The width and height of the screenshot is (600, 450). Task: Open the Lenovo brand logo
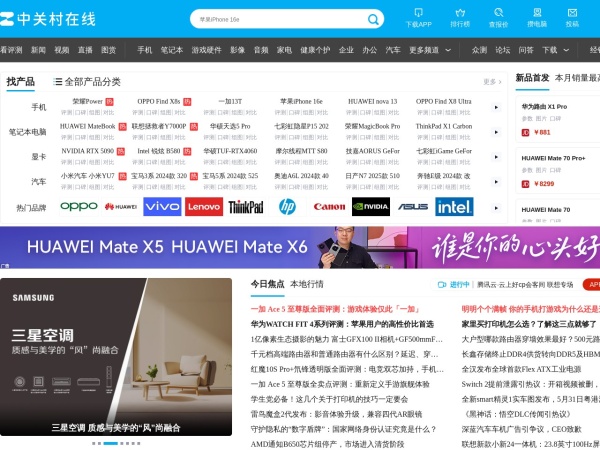tap(204, 207)
